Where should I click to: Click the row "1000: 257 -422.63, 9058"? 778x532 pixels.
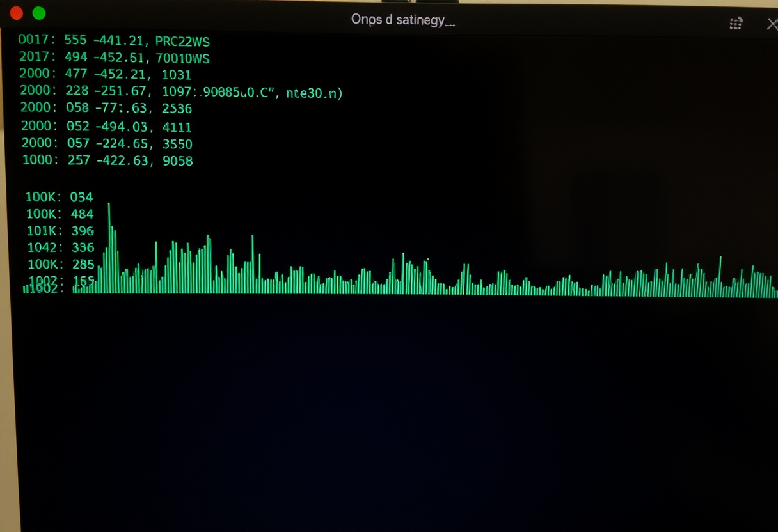(x=107, y=160)
